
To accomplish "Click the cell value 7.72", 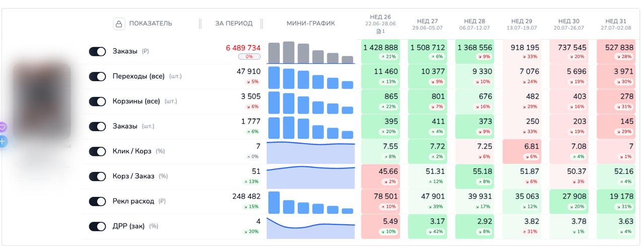I will click(438, 147).
